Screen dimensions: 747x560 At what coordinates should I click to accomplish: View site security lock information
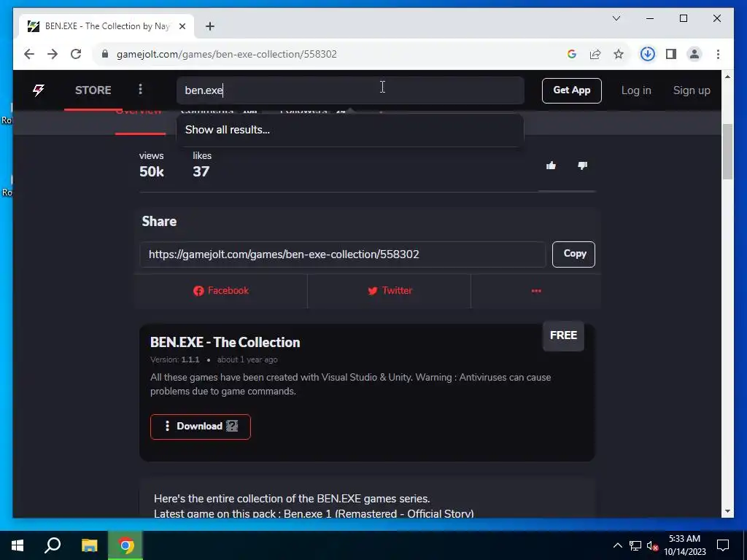(105, 54)
